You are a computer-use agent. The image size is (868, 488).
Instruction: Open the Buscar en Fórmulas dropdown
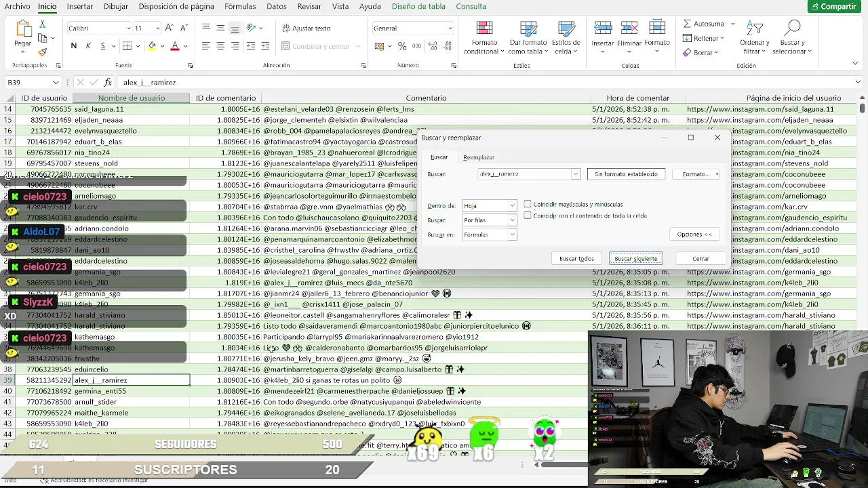(x=512, y=235)
